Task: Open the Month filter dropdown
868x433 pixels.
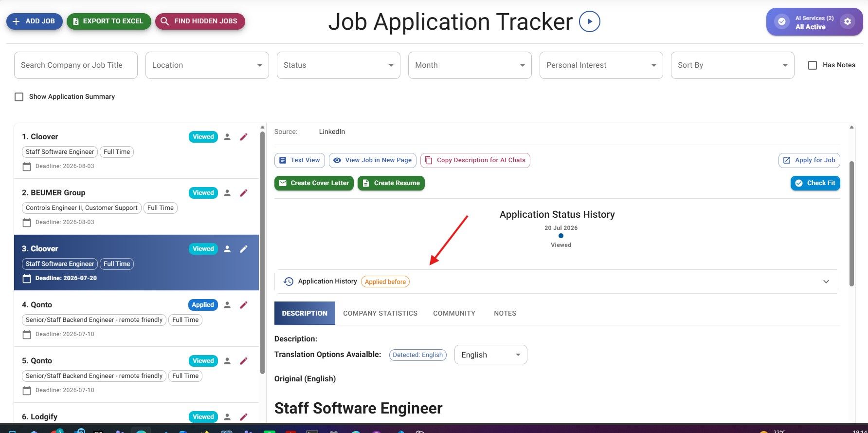Action: (x=470, y=65)
